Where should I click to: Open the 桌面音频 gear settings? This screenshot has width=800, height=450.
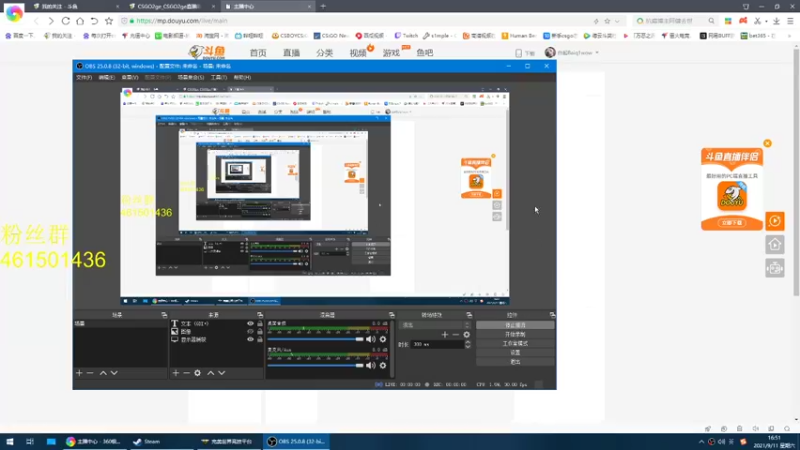pyautogui.click(x=383, y=339)
